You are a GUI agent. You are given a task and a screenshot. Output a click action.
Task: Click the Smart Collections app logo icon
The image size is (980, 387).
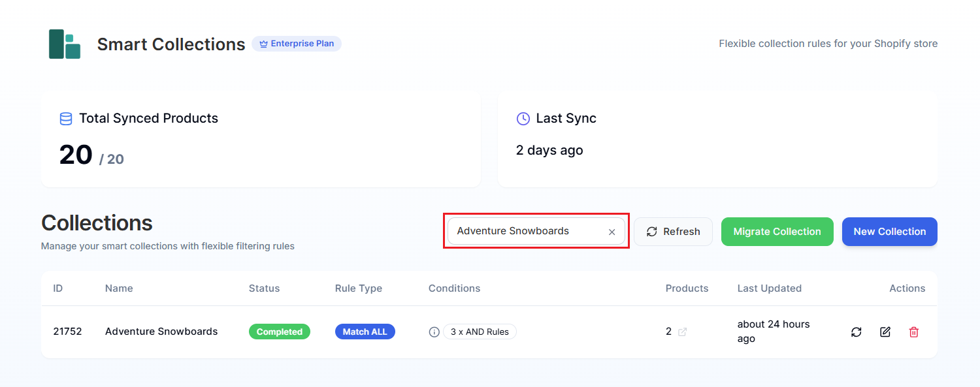(64, 44)
